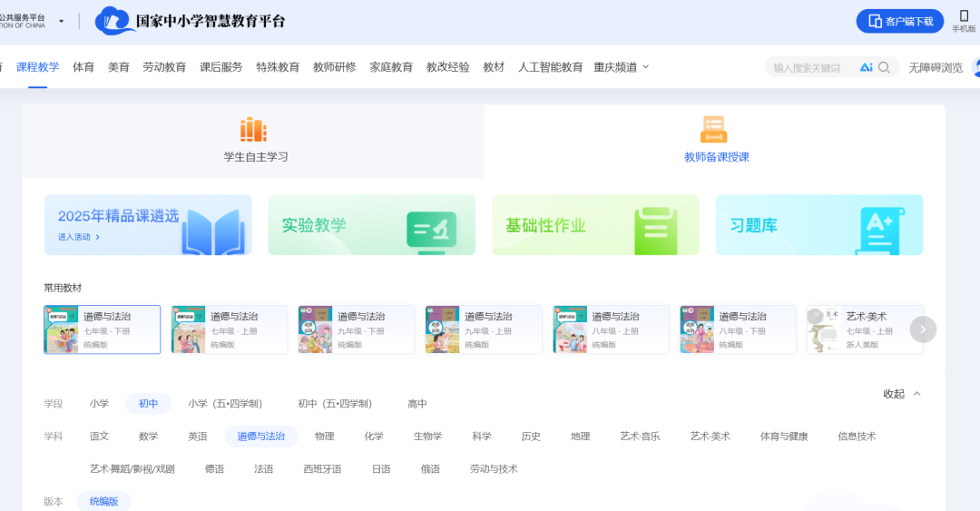Open 人工智能教育 in navigation
Screen dimensions: 980x511
coord(550,67)
